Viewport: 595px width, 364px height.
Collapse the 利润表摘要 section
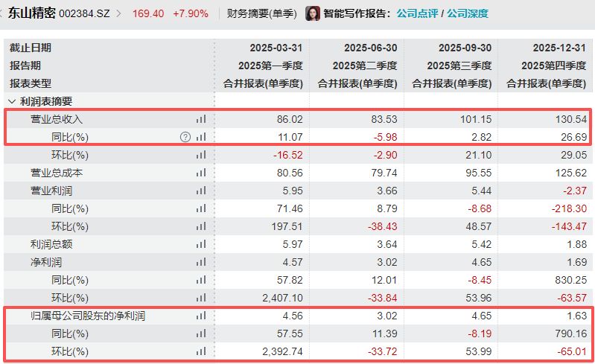coord(12,101)
